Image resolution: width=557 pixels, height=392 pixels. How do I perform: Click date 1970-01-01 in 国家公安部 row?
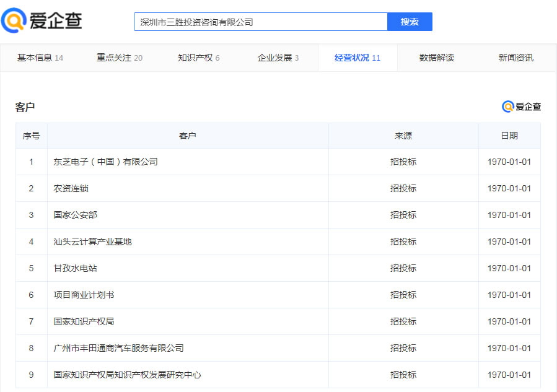(509, 215)
